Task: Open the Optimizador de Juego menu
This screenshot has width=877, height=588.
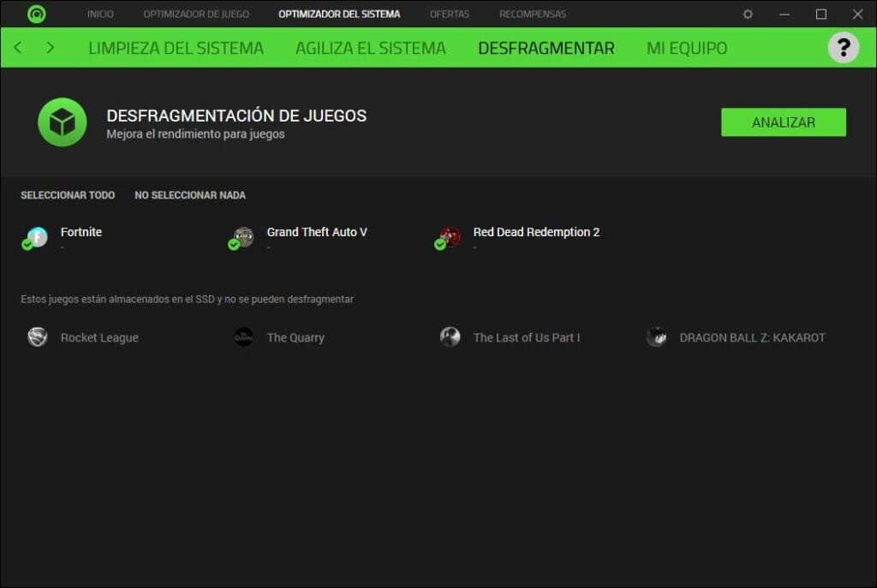Action: [x=196, y=15]
